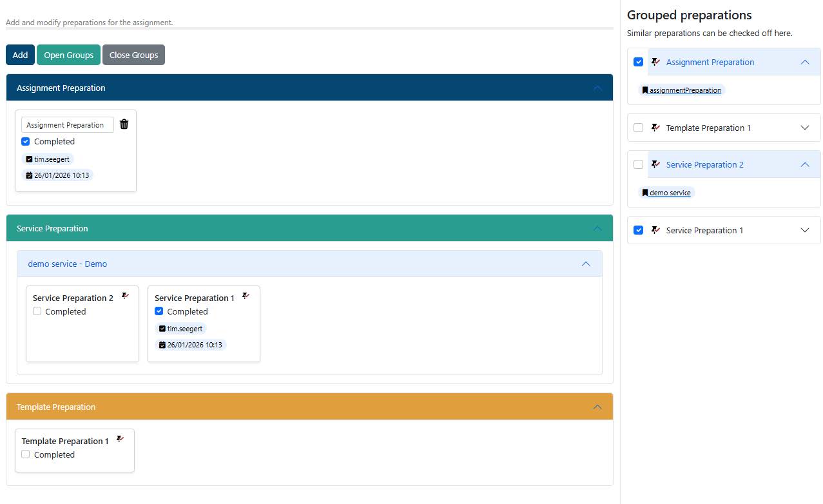Click pin icon on Service Preparation 1 card
The width and height of the screenshot is (823, 504).
(x=246, y=296)
